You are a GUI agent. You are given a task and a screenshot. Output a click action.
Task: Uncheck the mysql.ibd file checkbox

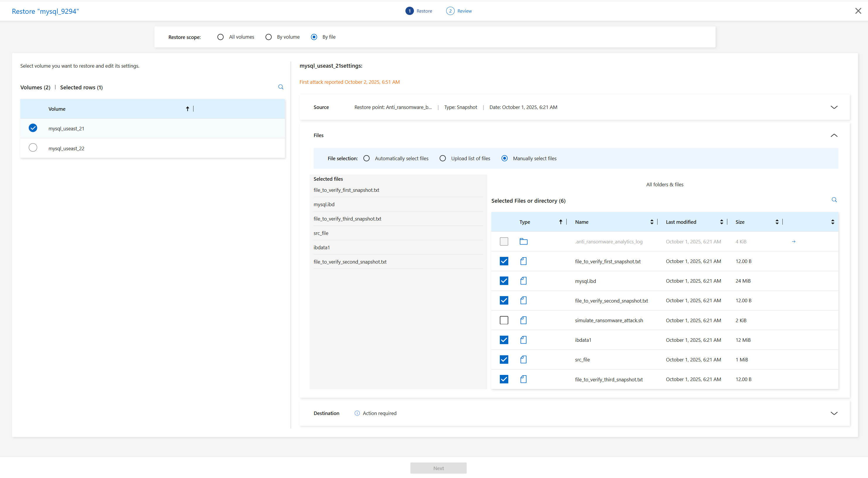coord(504,281)
